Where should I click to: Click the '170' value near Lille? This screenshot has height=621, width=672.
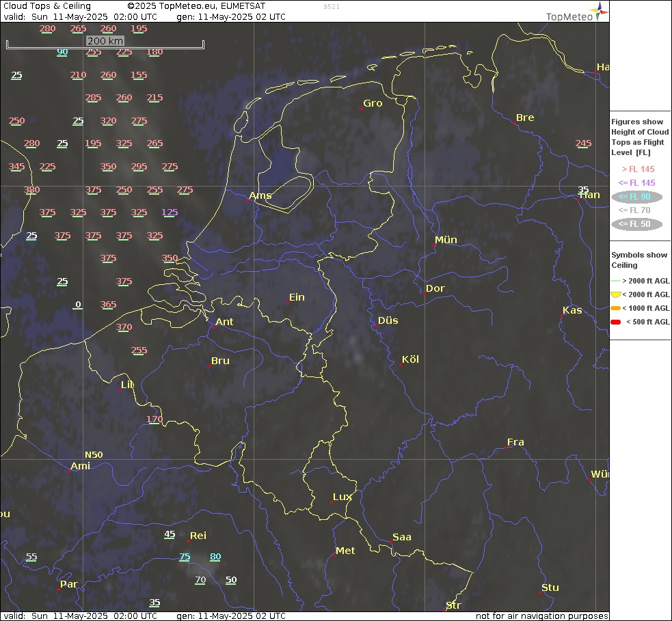154,419
